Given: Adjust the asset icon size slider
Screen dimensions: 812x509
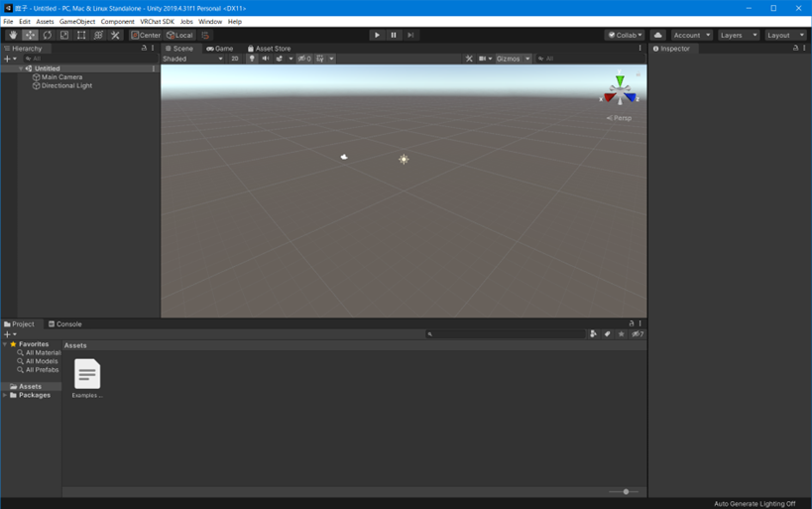Looking at the screenshot, I should [x=626, y=491].
